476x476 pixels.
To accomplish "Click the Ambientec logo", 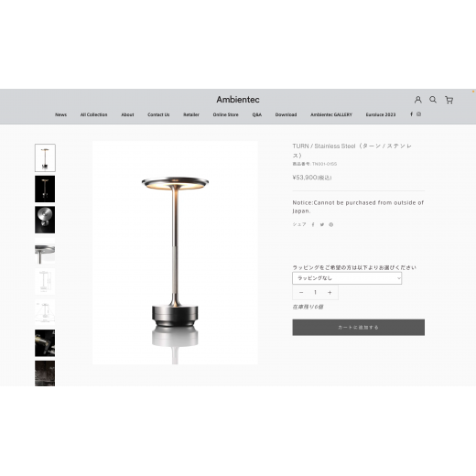I will pos(238,100).
